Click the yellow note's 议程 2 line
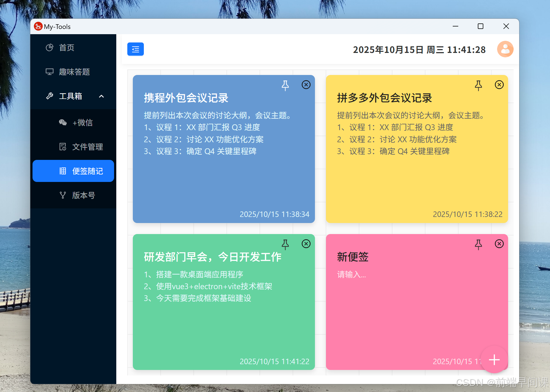550x392 pixels. pos(397,139)
